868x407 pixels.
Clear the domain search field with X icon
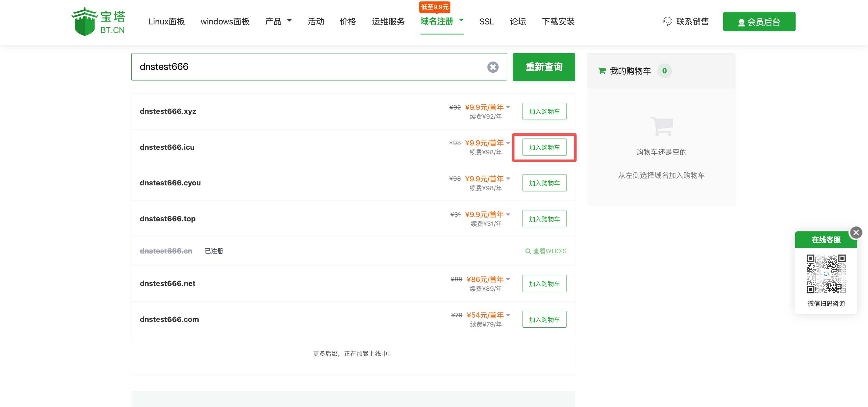tap(493, 67)
